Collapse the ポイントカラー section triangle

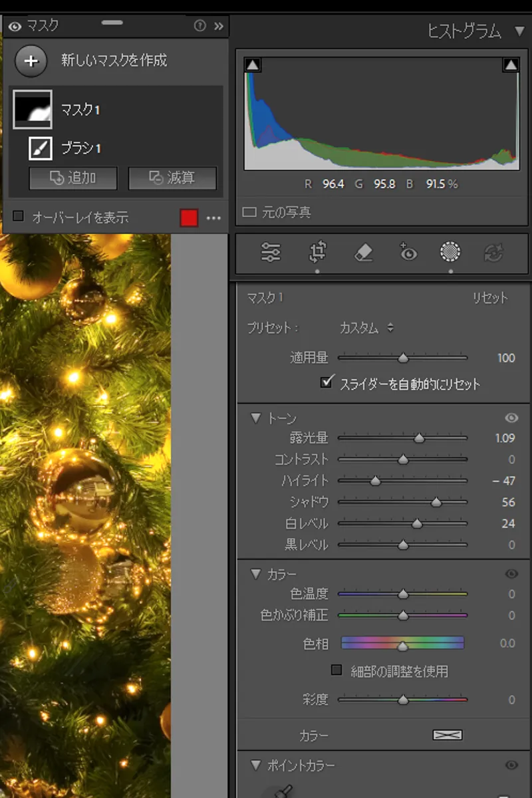(x=255, y=765)
